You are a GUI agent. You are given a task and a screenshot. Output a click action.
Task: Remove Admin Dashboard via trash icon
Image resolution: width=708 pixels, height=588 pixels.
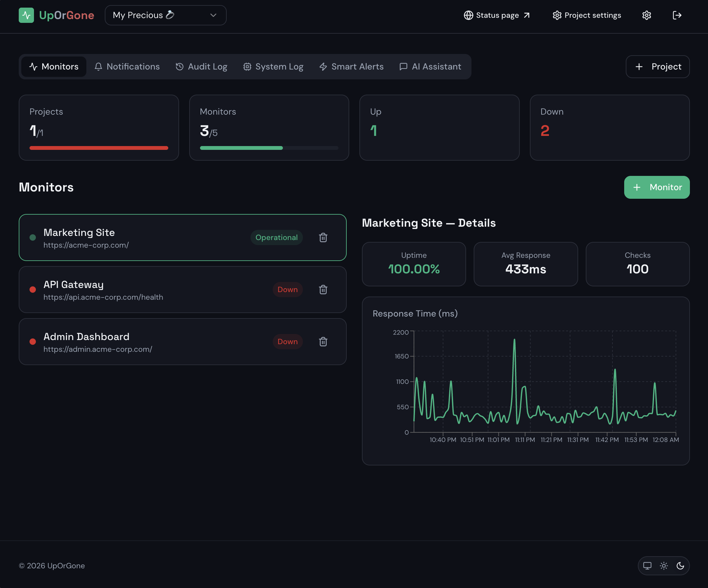click(x=323, y=342)
